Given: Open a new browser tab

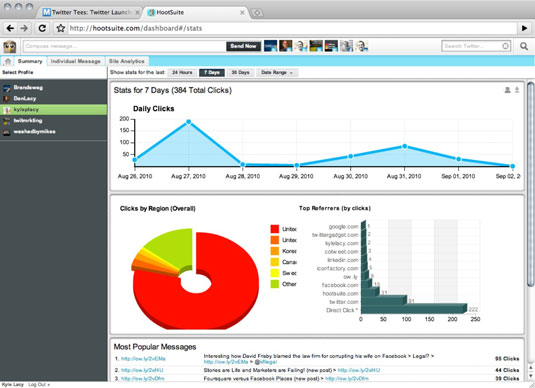Looking at the screenshot, I should click(x=257, y=13).
